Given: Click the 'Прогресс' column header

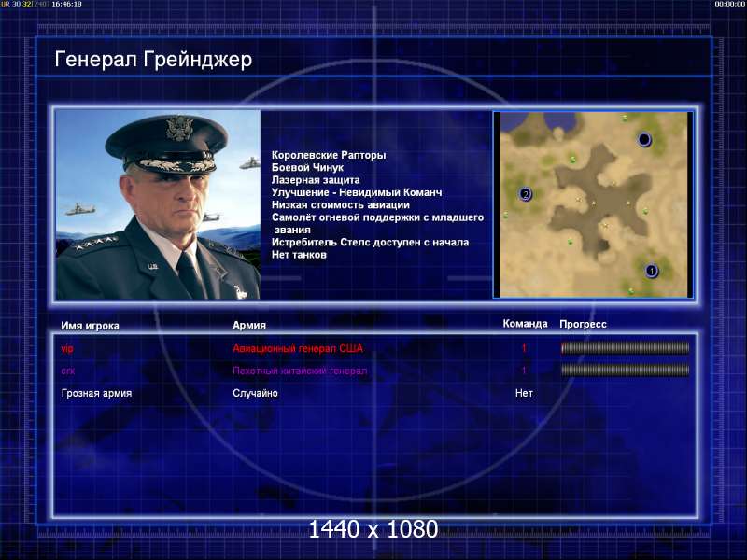Looking at the screenshot, I should 583,324.
